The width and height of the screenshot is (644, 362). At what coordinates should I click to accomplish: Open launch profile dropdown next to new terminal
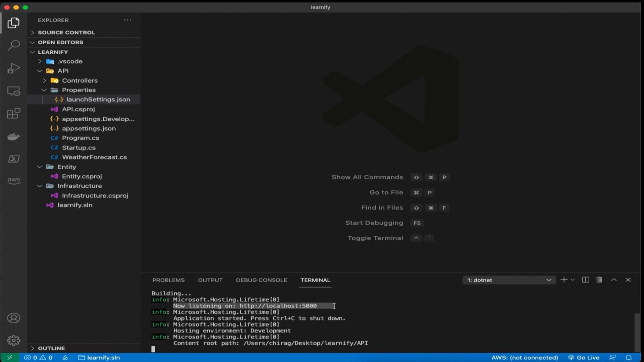coord(573,280)
